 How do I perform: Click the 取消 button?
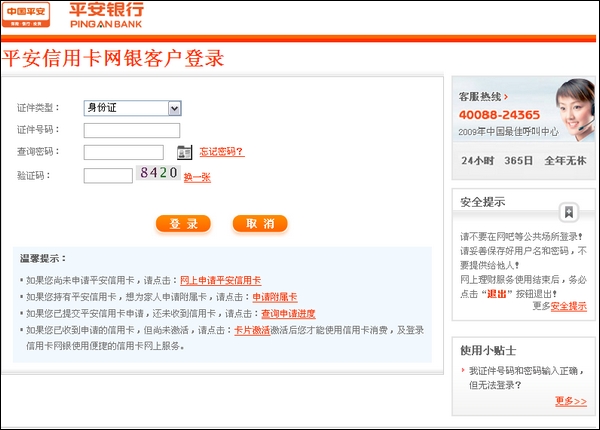260,224
